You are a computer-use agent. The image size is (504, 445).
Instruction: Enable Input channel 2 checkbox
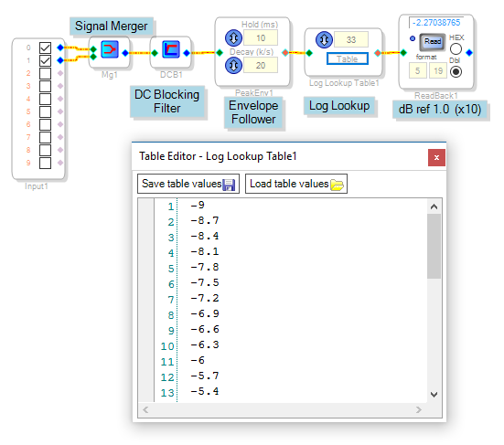point(45,73)
